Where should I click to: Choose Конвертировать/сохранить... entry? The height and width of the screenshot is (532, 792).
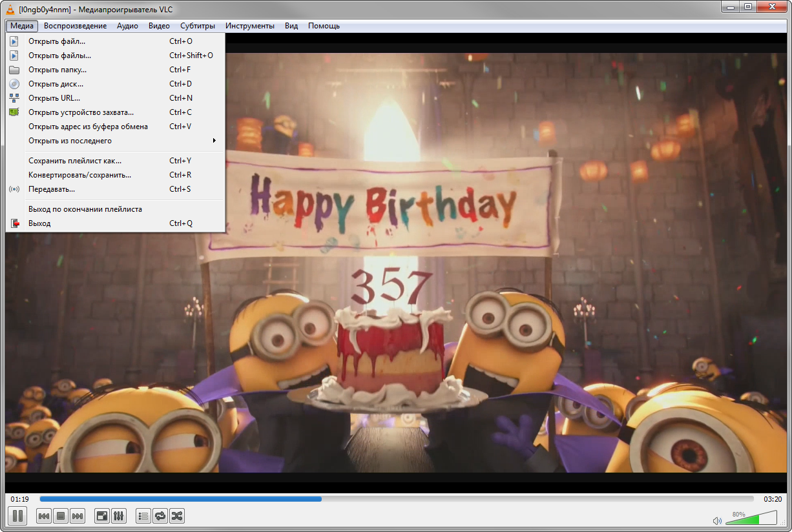coord(115,175)
